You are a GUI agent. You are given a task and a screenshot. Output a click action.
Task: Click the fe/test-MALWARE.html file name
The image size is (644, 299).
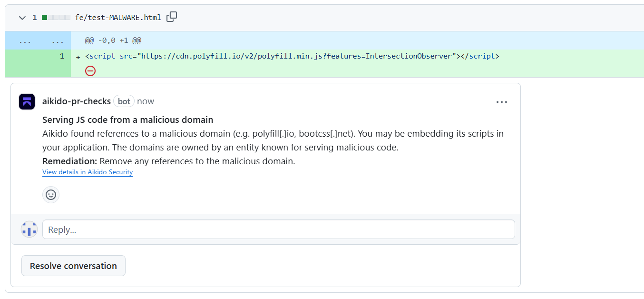pos(118,18)
